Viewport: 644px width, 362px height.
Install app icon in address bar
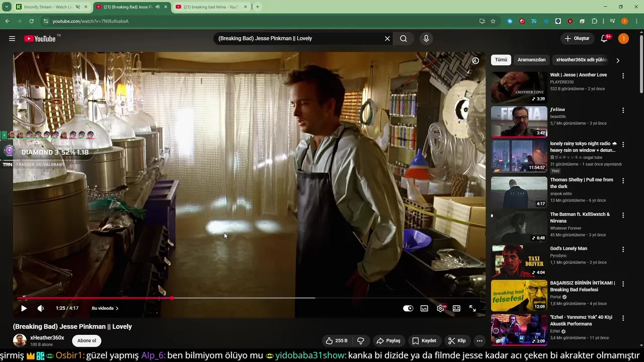click(x=482, y=21)
